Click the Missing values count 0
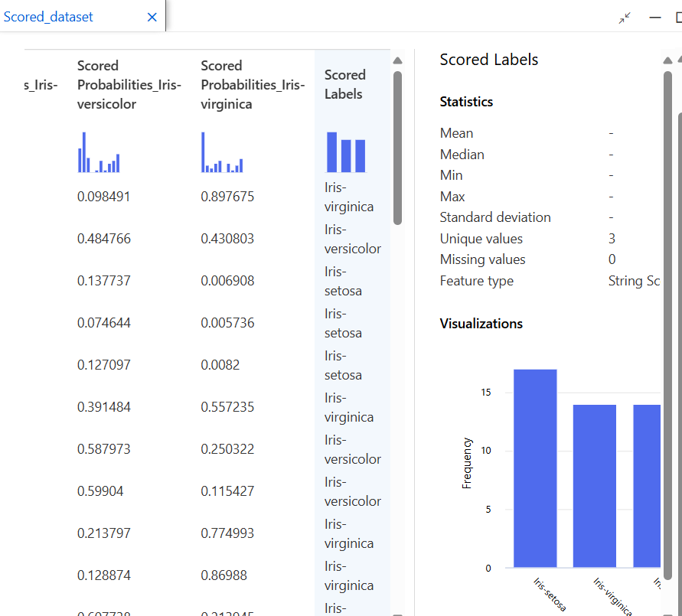This screenshot has width=682, height=616. [x=612, y=259]
